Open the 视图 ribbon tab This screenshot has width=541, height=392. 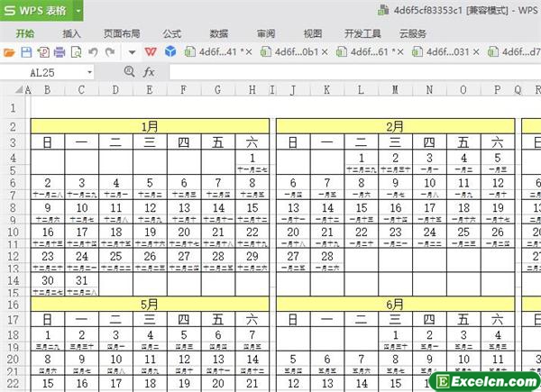coord(313,33)
